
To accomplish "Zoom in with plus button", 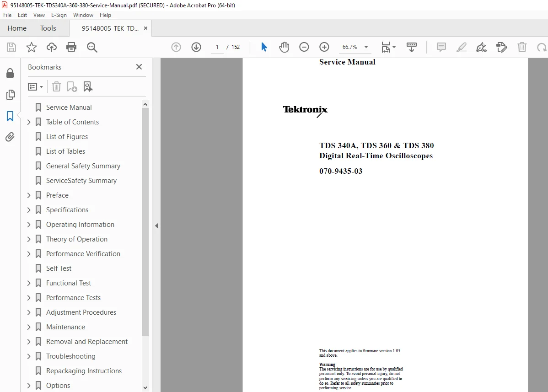I will (x=324, y=47).
